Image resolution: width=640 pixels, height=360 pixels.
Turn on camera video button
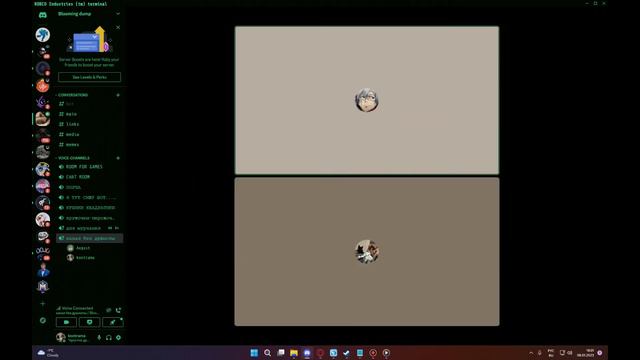pos(66,322)
